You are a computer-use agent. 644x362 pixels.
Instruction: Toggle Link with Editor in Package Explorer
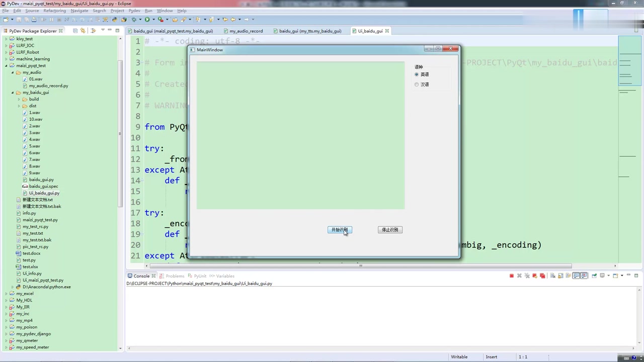tap(83, 31)
